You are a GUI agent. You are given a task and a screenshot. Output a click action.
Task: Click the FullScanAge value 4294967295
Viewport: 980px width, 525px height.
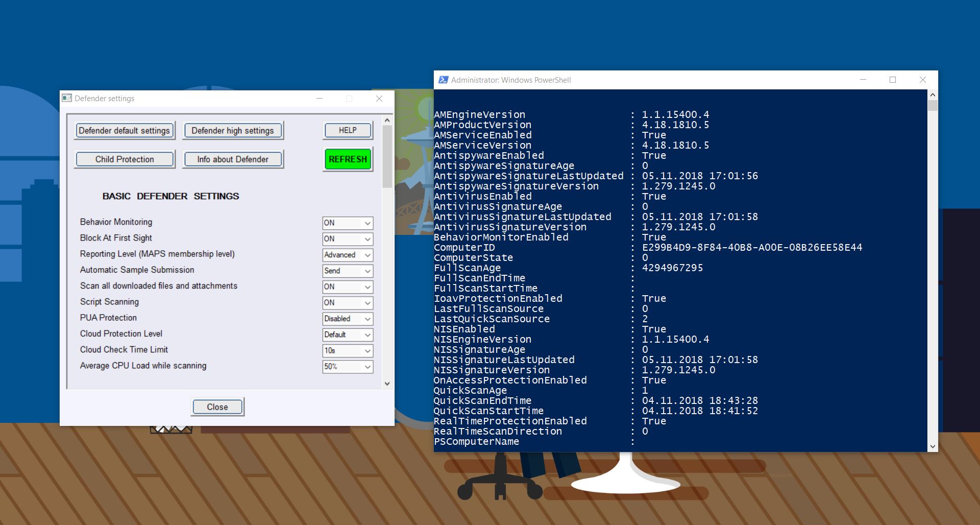pyautogui.click(x=672, y=268)
